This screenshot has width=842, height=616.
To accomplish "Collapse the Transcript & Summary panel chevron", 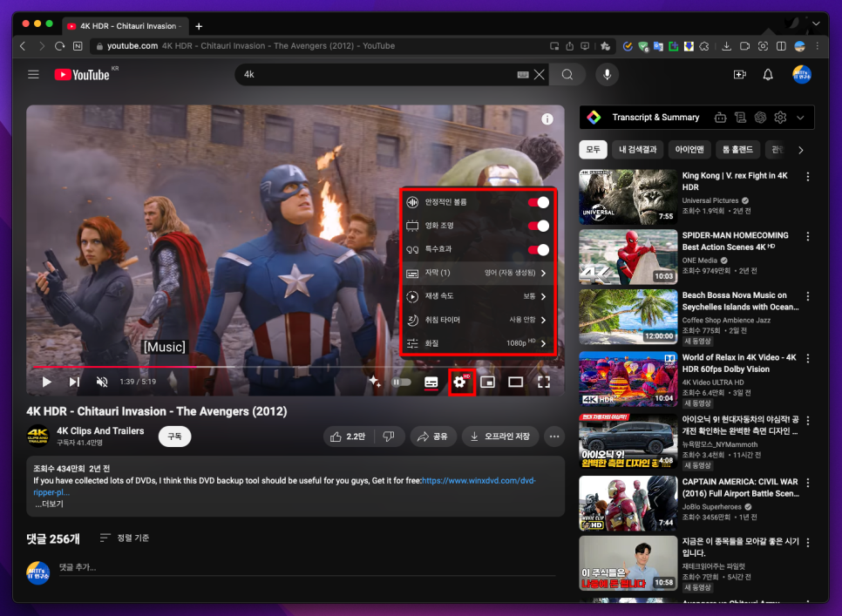I will [x=800, y=118].
